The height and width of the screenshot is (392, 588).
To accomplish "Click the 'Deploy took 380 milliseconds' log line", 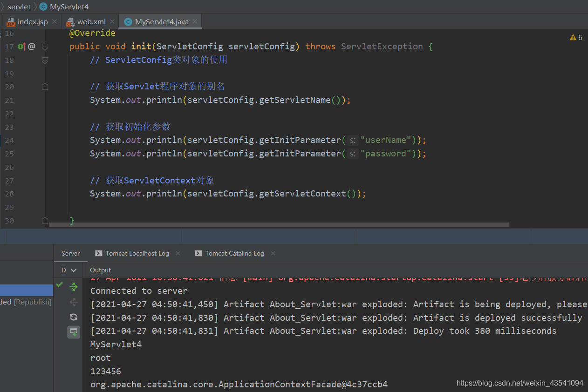I will click(323, 331).
